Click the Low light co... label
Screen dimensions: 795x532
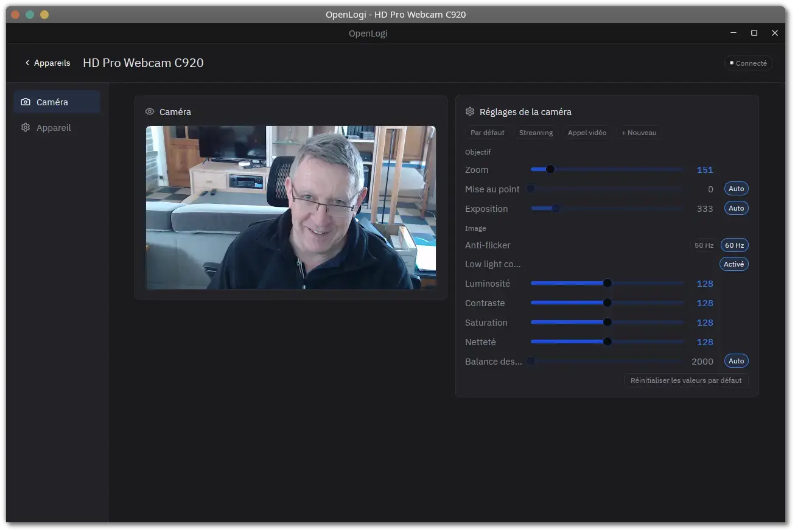click(492, 264)
